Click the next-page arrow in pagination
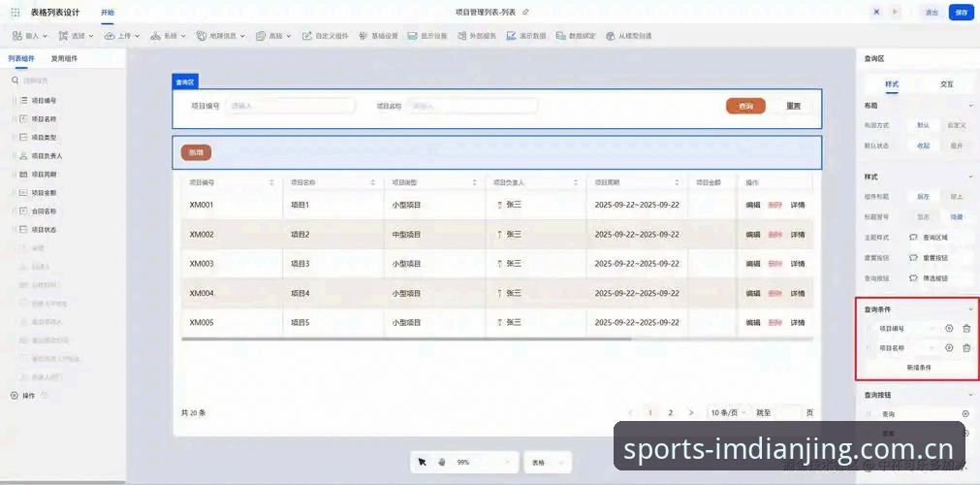This screenshot has height=485, width=980. coord(690,413)
